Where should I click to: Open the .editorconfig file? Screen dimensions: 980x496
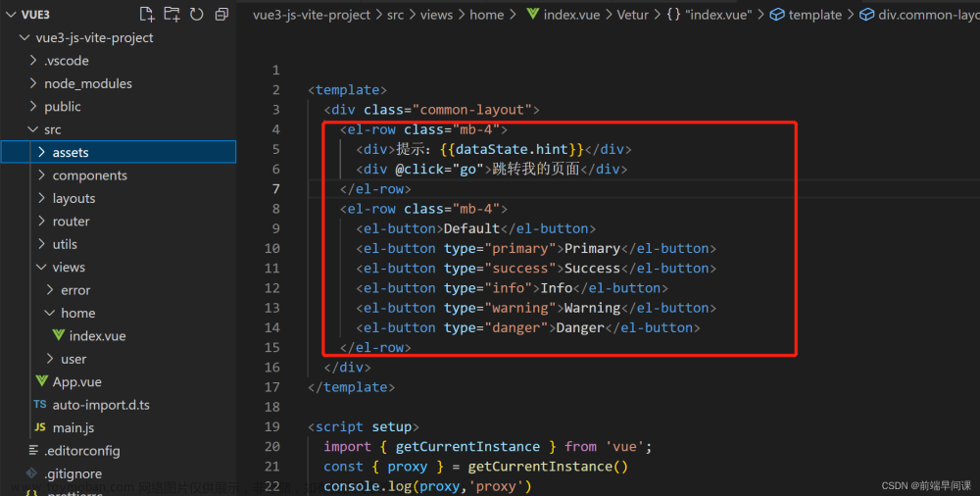point(82,450)
